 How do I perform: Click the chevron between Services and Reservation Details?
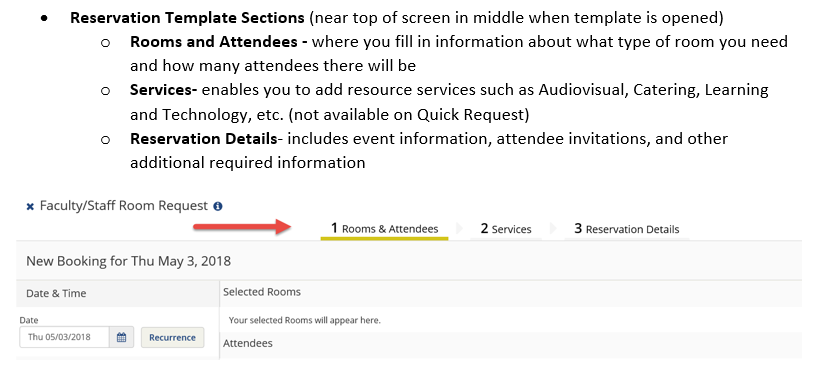pyautogui.click(x=553, y=228)
